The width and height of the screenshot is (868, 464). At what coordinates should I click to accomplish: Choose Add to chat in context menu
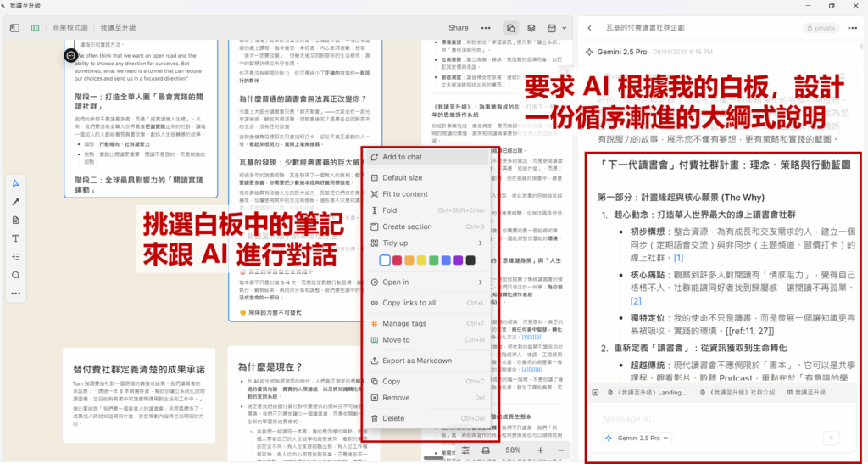(x=427, y=157)
